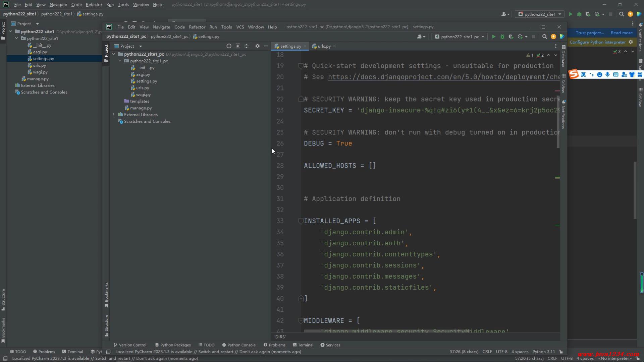Toggle Project tool window stripe in front window
Image resolution: width=644 pixels, height=362 pixels.
106,54
